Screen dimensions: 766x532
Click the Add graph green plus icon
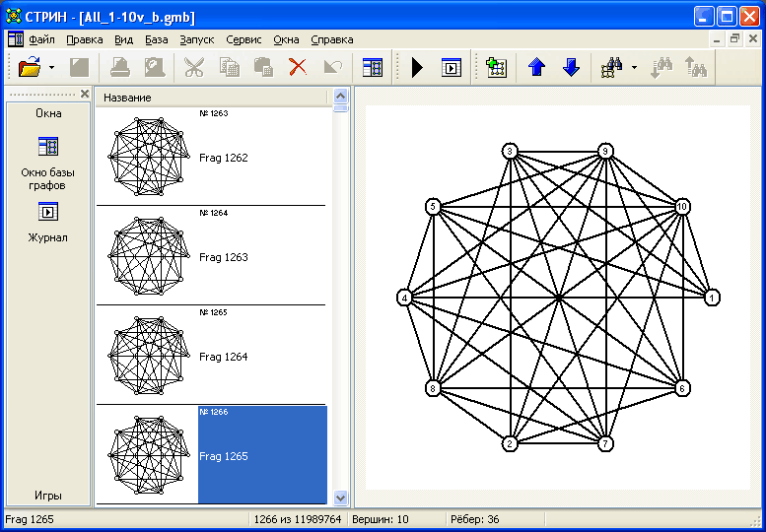(496, 67)
